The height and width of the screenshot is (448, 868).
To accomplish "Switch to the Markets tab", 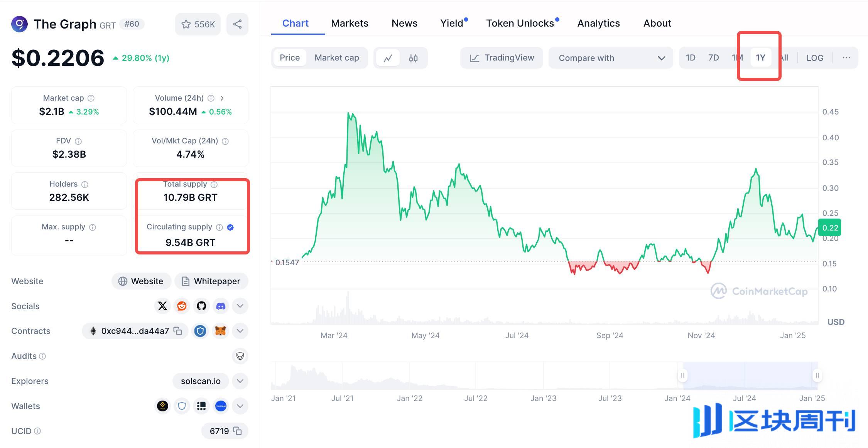I will tap(350, 24).
